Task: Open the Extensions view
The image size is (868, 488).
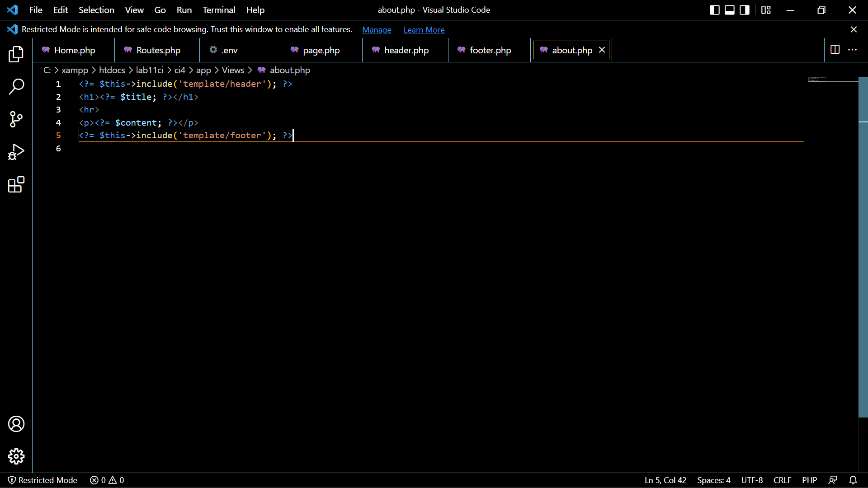Action: (16, 185)
